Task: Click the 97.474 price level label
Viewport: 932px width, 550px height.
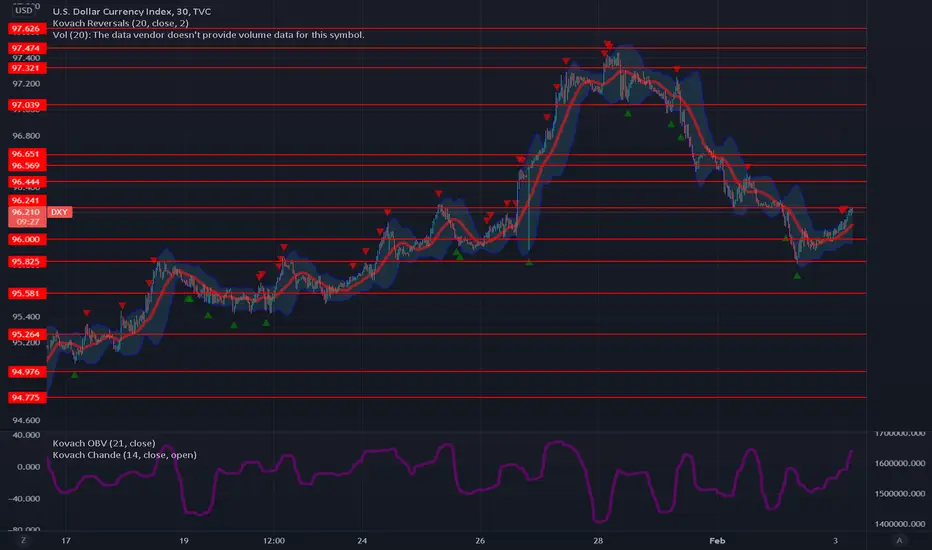Action: tap(27, 48)
